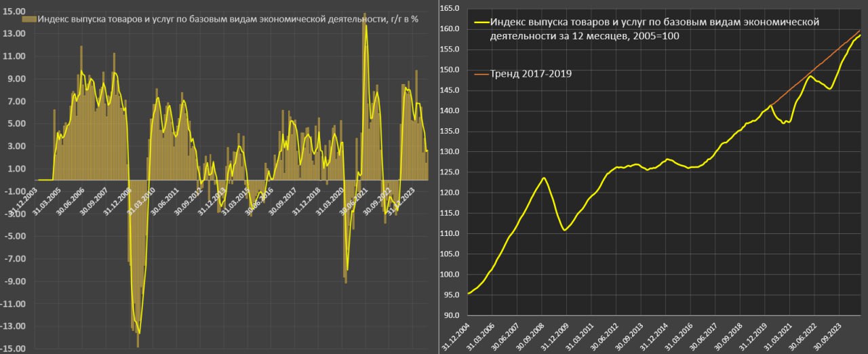Click the 2008 peak of right yellow line

click(545, 178)
